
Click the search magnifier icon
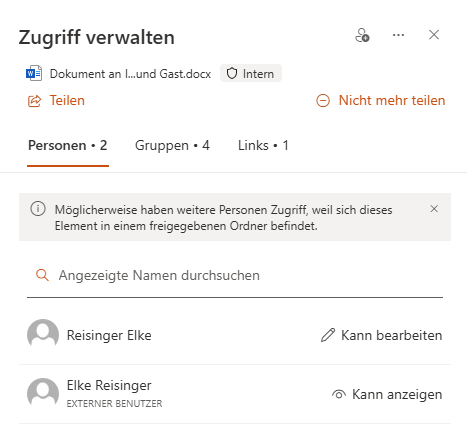(x=42, y=275)
